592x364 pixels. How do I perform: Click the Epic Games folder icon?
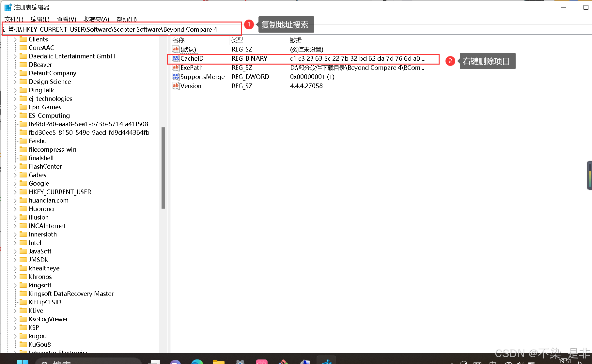23,107
